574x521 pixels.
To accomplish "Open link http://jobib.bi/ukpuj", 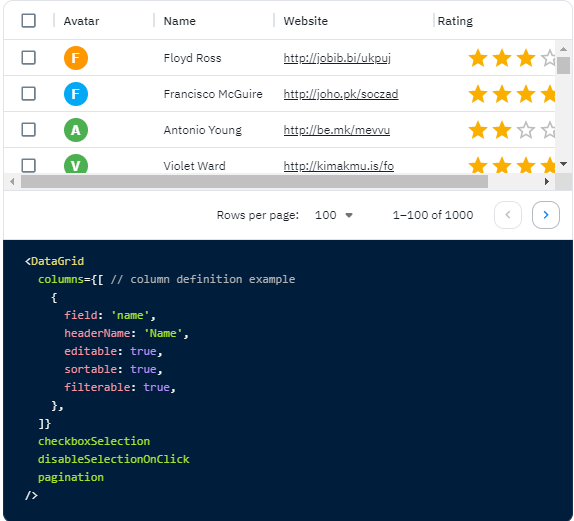I will tap(337, 58).
